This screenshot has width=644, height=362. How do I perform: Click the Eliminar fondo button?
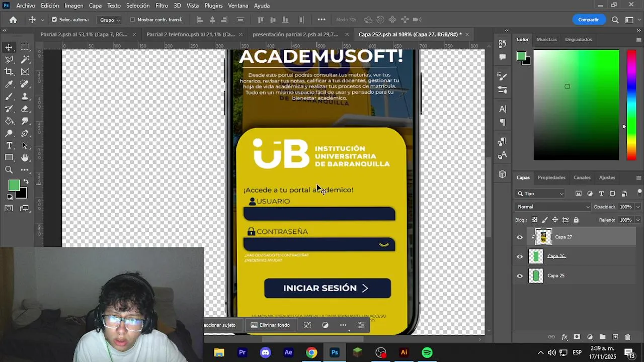point(270,325)
